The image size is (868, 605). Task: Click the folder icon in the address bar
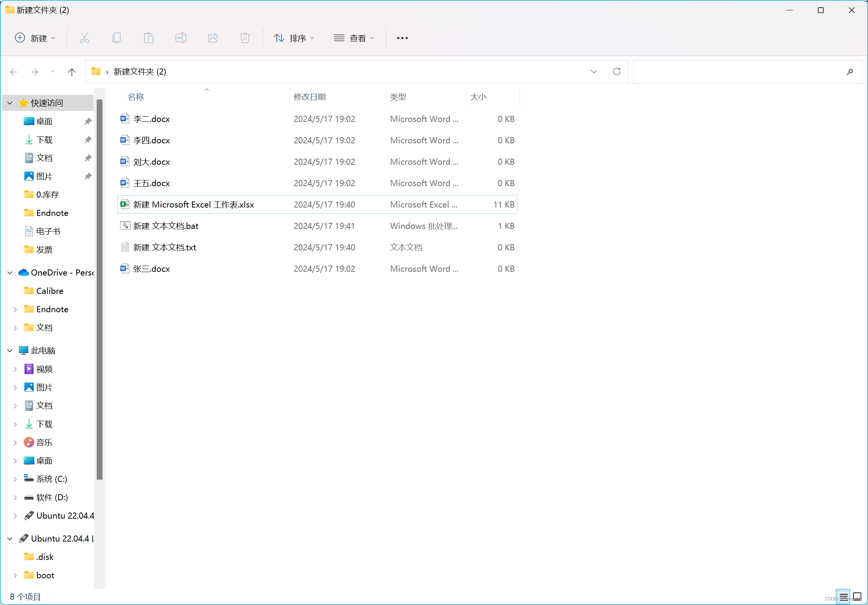[96, 71]
